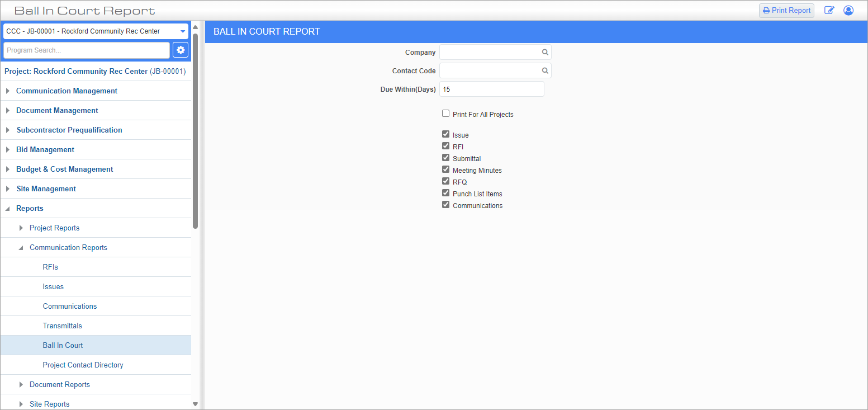868x410 pixels.
Task: Click the Print Report button
Action: [786, 11]
